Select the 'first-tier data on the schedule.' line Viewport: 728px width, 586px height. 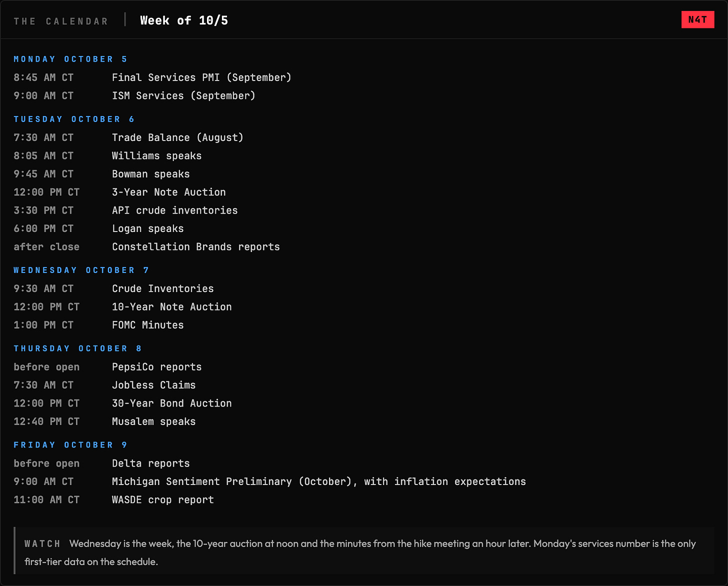click(x=91, y=561)
